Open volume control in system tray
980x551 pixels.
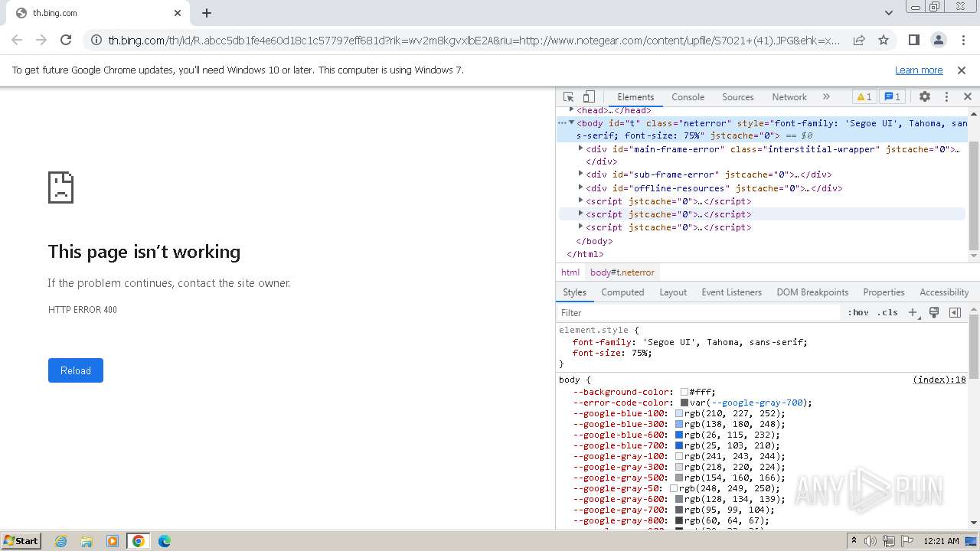point(871,541)
